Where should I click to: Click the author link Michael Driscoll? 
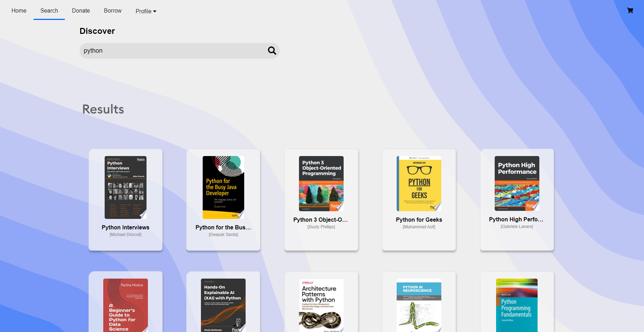[x=125, y=234]
